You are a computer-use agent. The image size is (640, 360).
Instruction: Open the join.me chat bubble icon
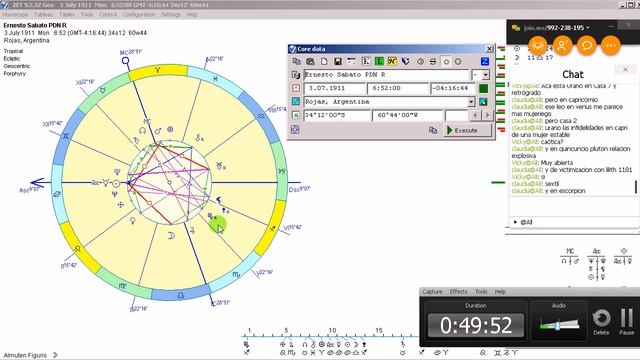587,45
